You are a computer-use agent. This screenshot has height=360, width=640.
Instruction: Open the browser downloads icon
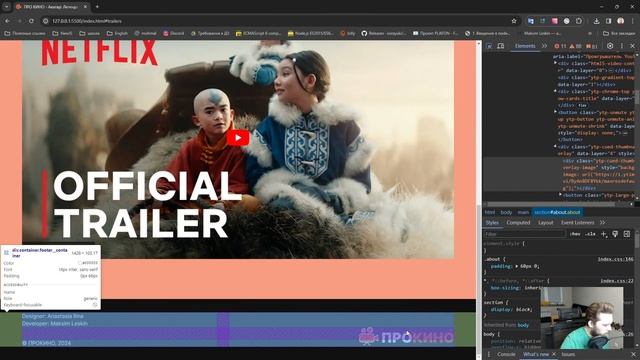[x=596, y=21]
